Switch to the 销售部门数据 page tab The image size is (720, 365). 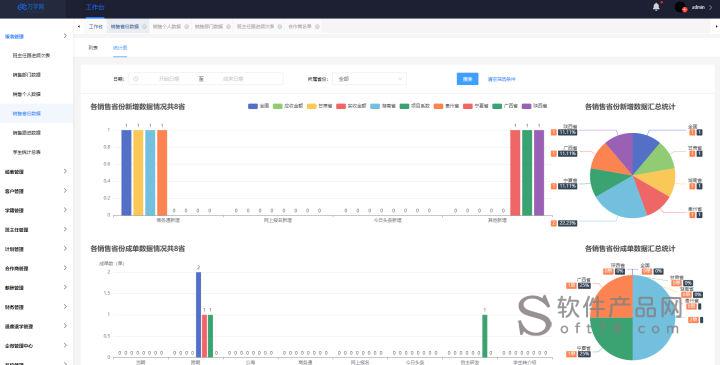click(x=208, y=27)
